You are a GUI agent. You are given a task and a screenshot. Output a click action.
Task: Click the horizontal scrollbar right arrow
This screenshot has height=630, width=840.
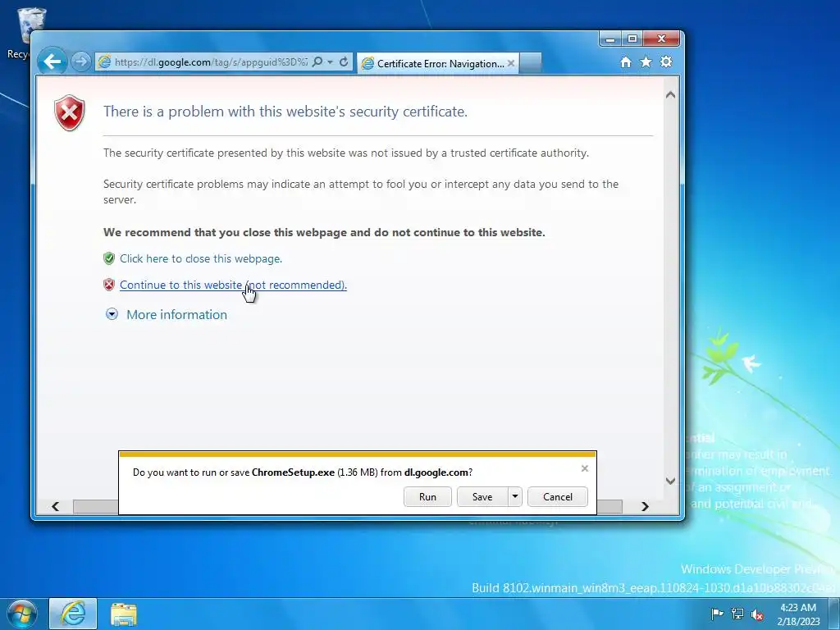[x=645, y=506]
